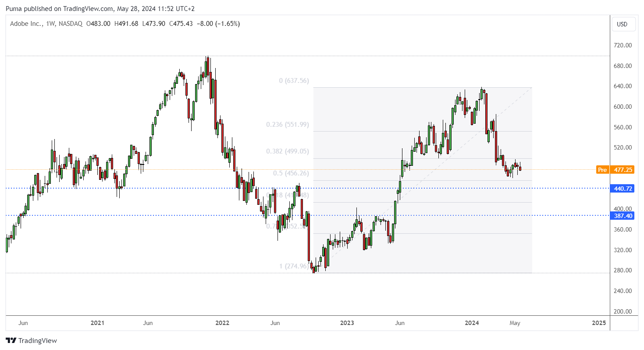Click the Adobe Inc. symbol title
This screenshot has height=350, width=644.
tap(24, 24)
